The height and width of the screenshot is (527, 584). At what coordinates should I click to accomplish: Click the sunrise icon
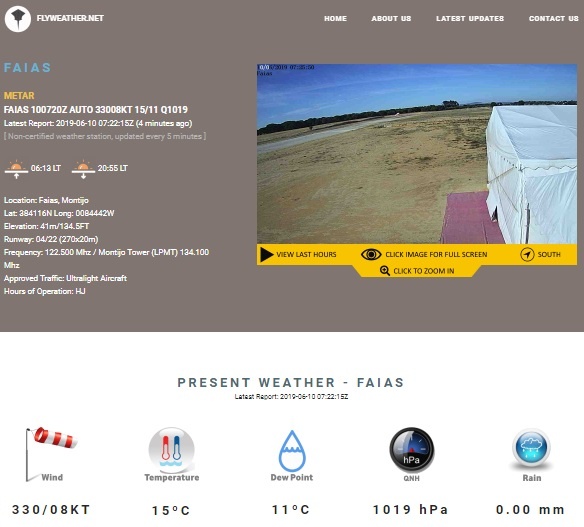pyautogui.click(x=16, y=169)
